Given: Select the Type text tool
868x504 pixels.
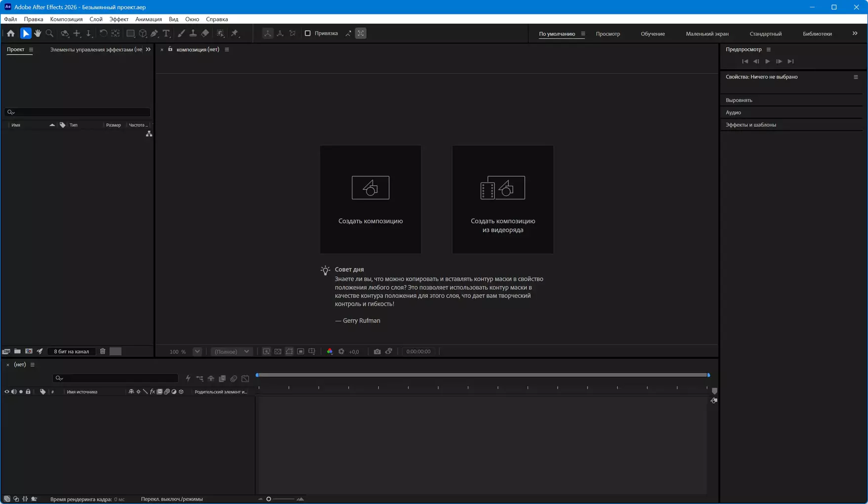Looking at the screenshot, I should pos(166,34).
